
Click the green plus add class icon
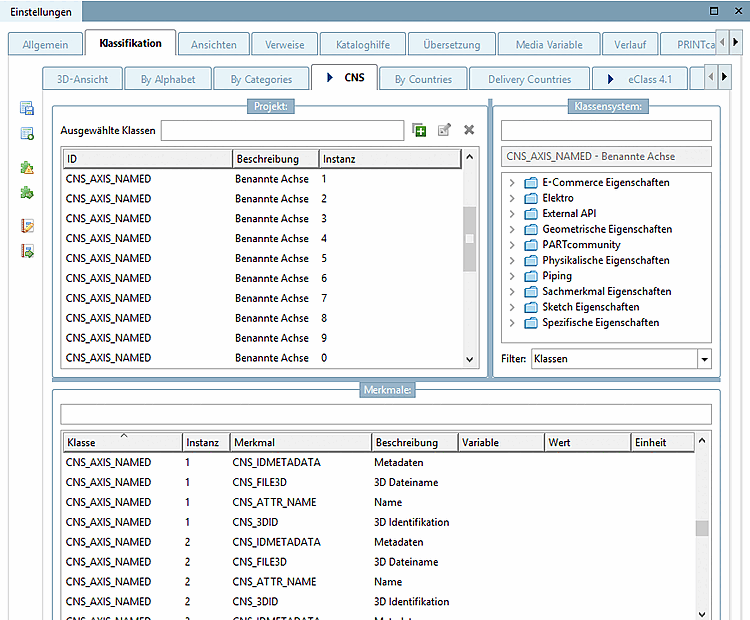point(419,130)
